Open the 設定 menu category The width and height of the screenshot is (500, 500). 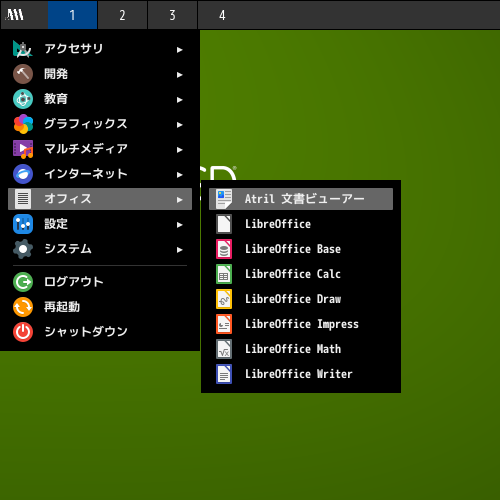[x=100, y=224]
